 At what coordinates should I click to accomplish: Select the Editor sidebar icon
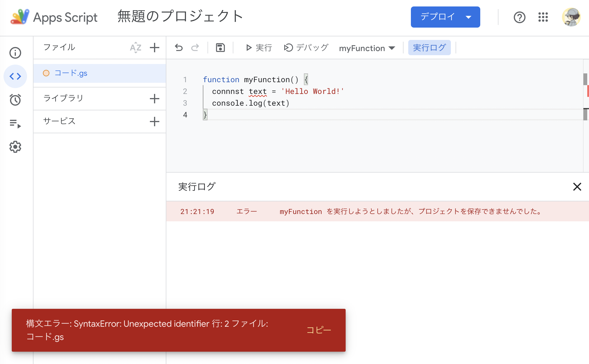15,76
